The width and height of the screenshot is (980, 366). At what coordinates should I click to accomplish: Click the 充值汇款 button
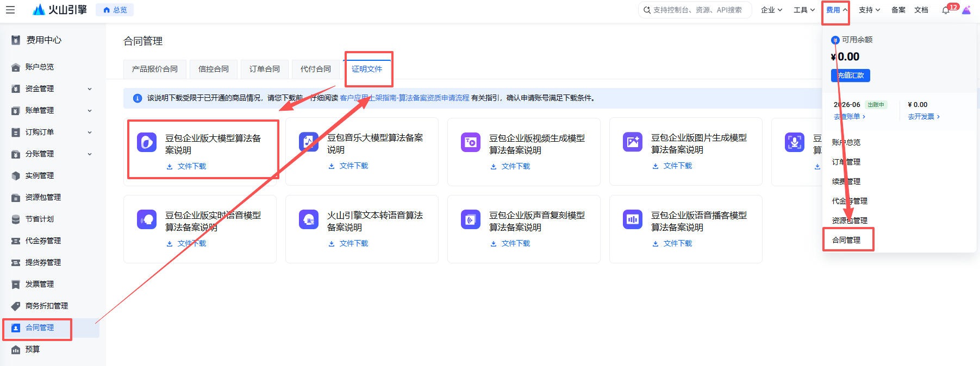tap(851, 75)
